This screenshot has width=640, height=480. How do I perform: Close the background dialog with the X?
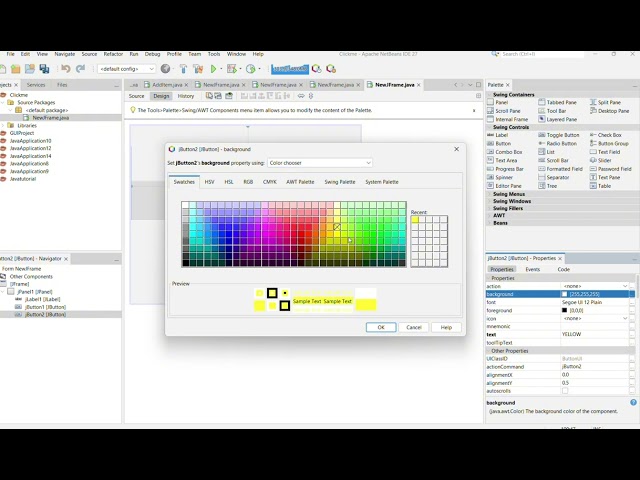456,149
